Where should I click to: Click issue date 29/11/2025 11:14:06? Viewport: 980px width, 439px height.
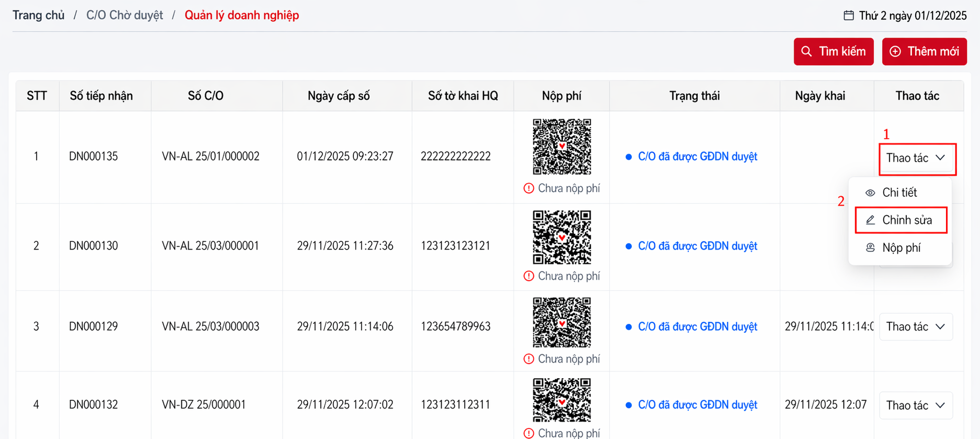[345, 327]
